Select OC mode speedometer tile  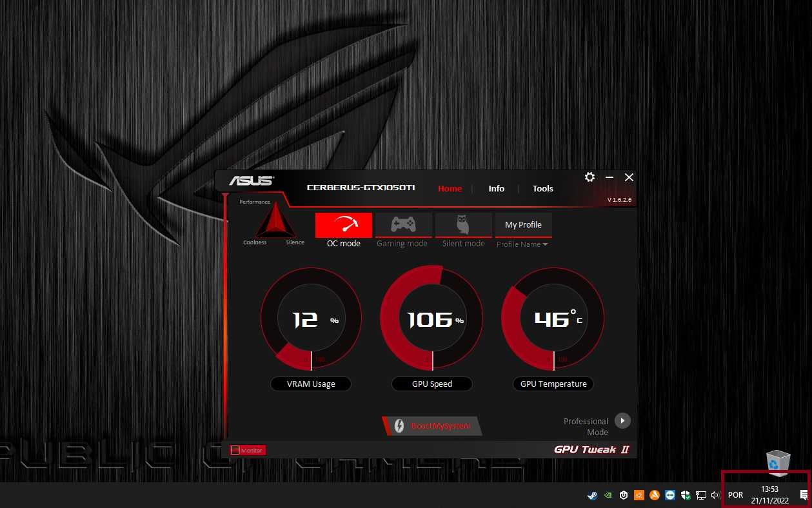point(344,225)
